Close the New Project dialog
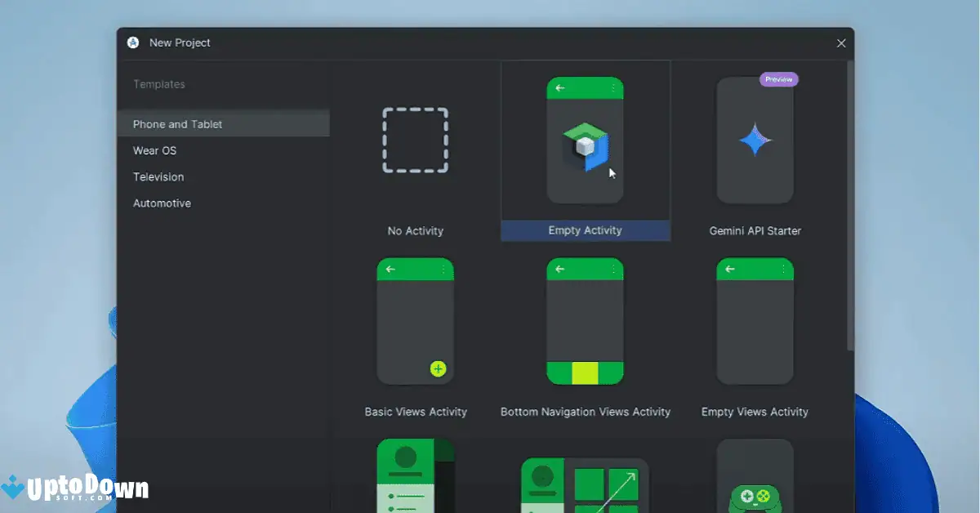The image size is (980, 513). point(840,42)
